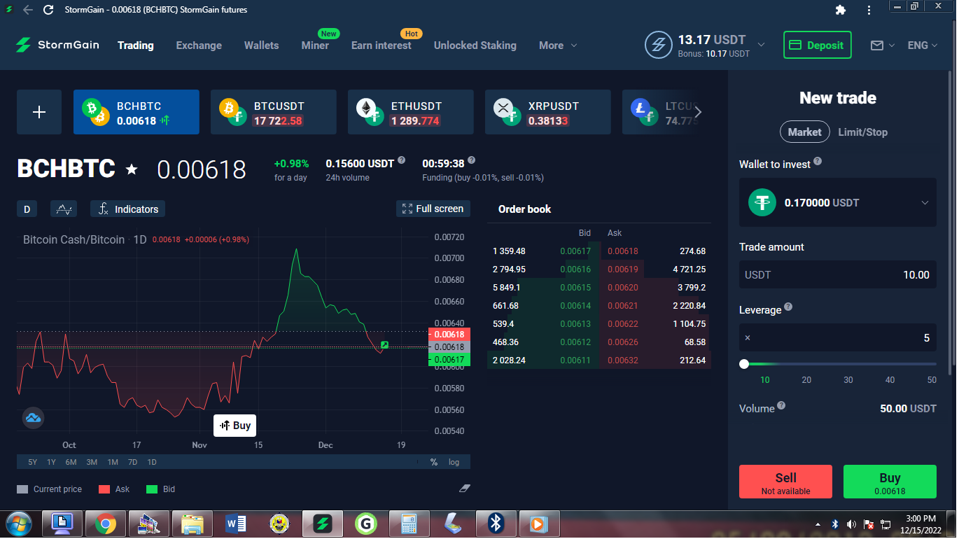The width and height of the screenshot is (980, 560).
Task: Move the leverage slider handle
Action: (744, 364)
